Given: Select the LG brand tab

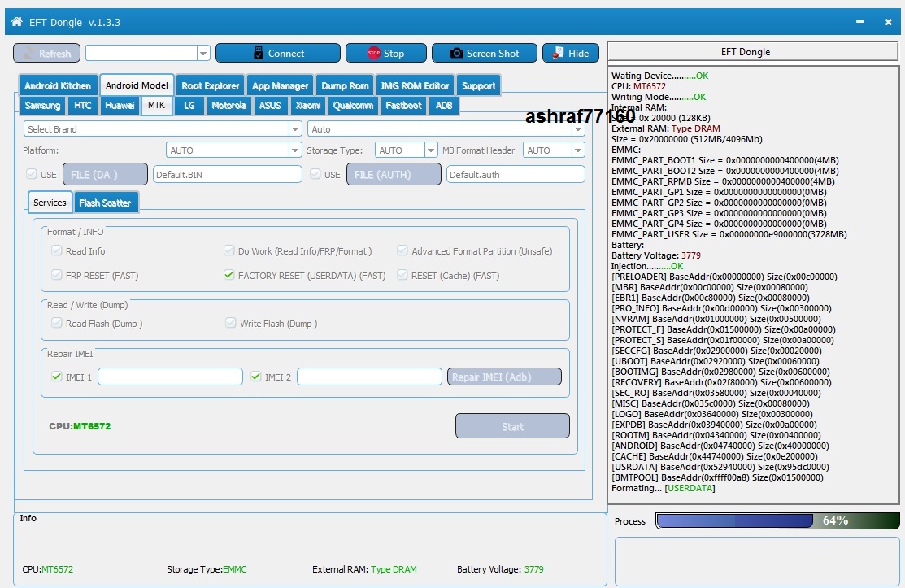Looking at the screenshot, I should pos(189,106).
